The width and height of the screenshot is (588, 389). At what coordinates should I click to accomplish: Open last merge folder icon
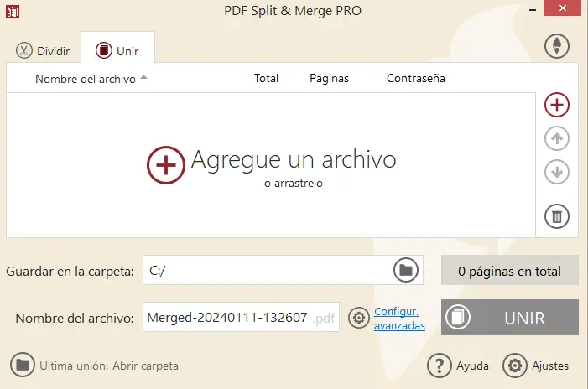[x=23, y=365]
